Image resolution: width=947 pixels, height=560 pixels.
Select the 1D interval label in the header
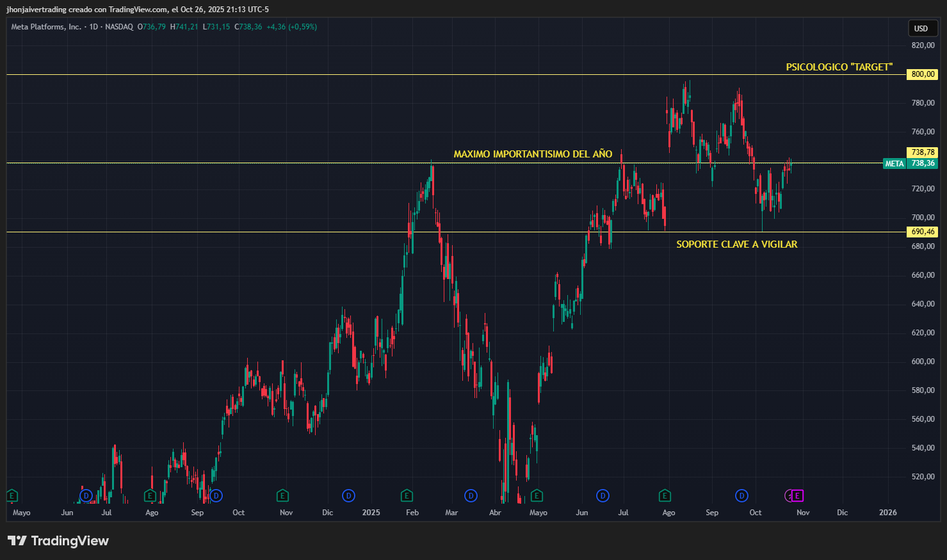(x=93, y=27)
